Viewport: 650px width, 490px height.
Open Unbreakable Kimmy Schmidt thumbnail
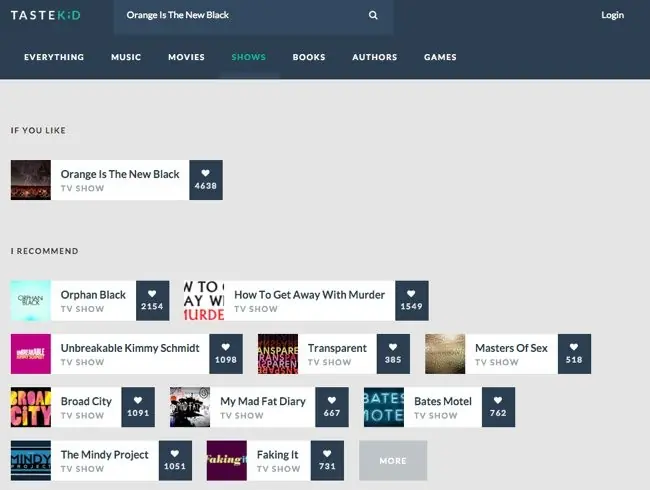coord(31,354)
